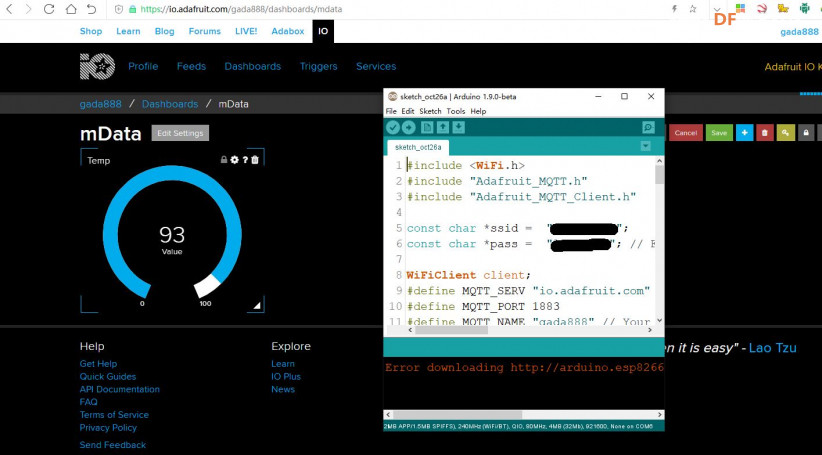Click the green padlock in the address bar
This screenshot has height=455, width=822.
click(x=132, y=9)
